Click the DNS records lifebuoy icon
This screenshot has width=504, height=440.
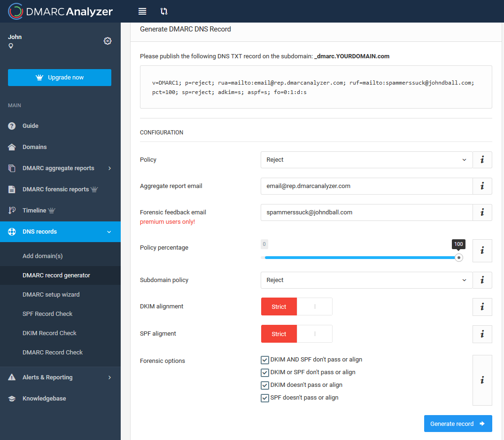pyautogui.click(x=12, y=232)
